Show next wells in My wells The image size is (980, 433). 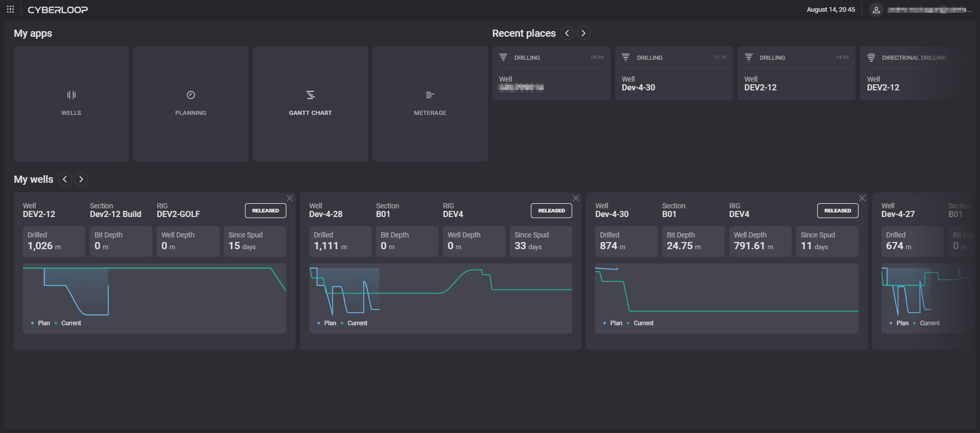[81, 179]
